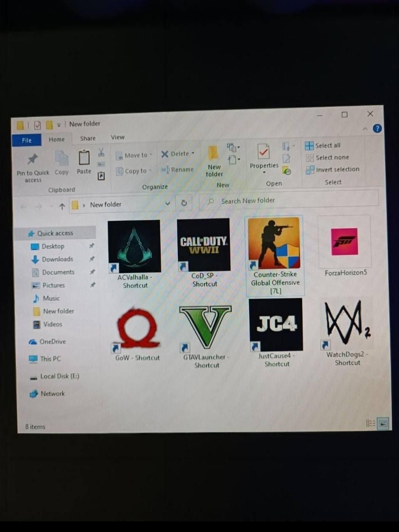Select the GTAVLauncher shortcut icon
Viewport: 399px width, 532px height.
coord(205,328)
